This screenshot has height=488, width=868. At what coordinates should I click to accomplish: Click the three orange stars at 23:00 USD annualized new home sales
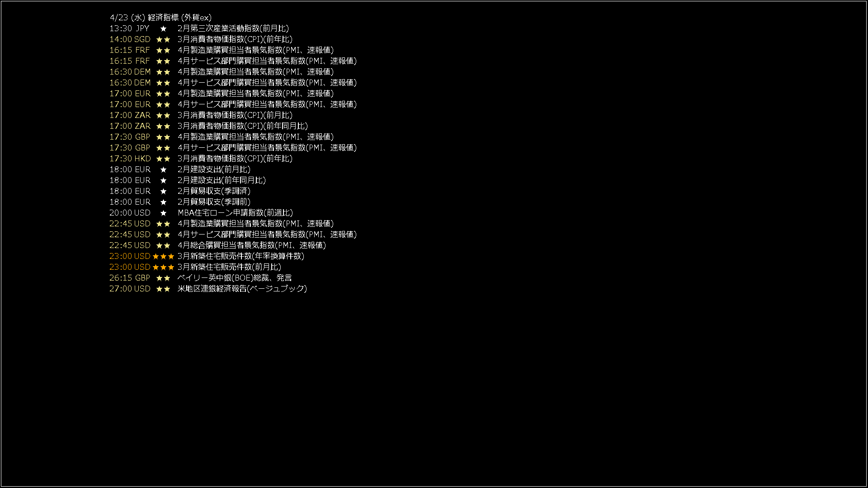(163, 256)
